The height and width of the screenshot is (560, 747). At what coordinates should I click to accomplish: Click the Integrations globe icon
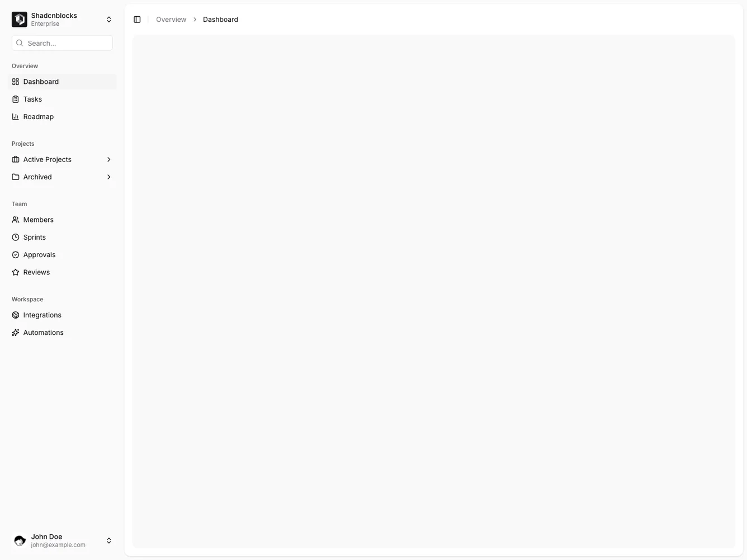pos(15,315)
